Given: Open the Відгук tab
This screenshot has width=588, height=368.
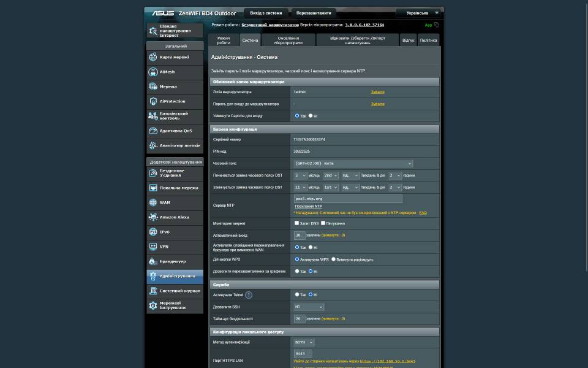Looking at the screenshot, I should click(x=408, y=40).
